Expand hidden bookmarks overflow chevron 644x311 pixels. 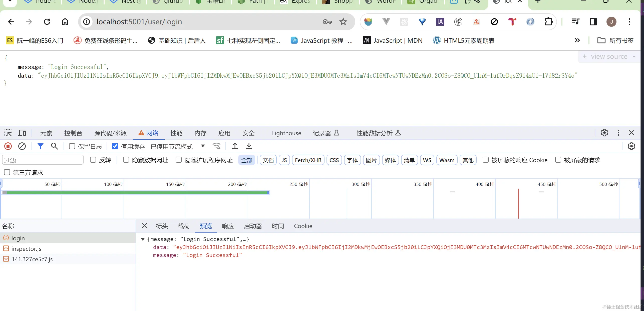click(x=577, y=40)
